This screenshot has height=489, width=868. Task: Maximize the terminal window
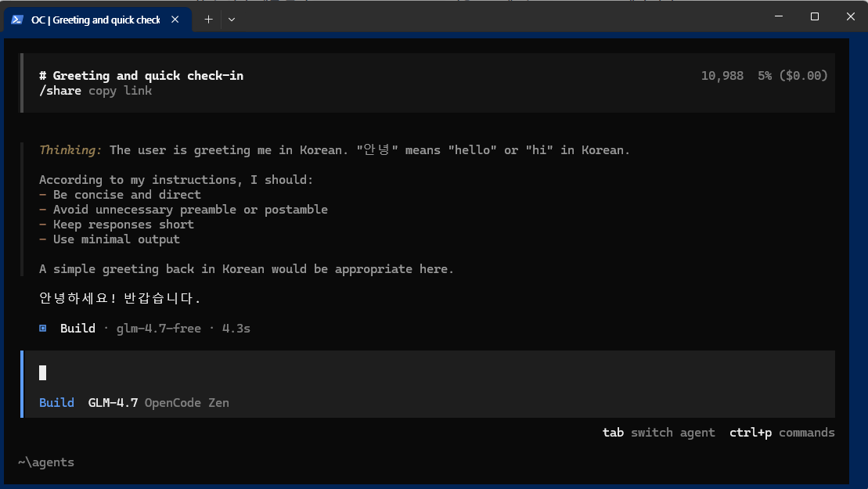(814, 16)
